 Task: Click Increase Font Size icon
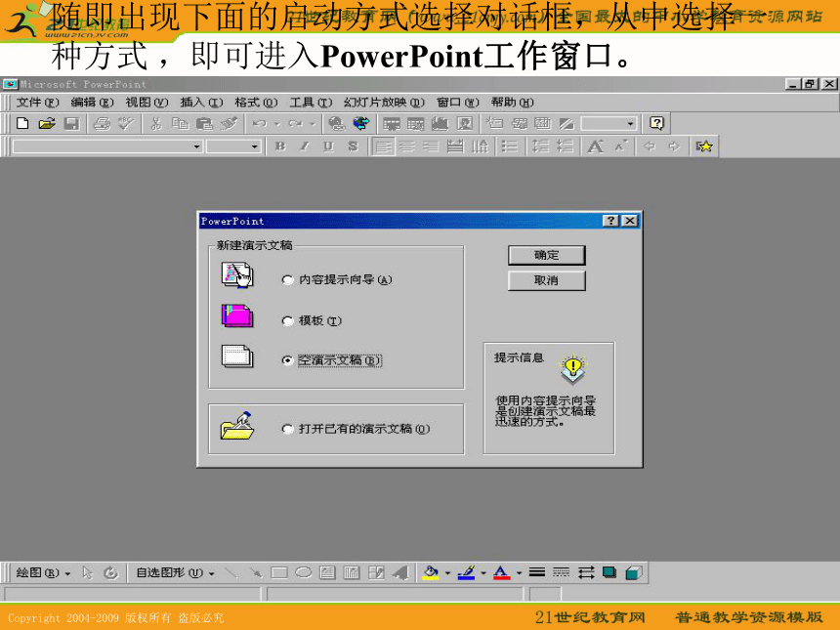click(596, 147)
